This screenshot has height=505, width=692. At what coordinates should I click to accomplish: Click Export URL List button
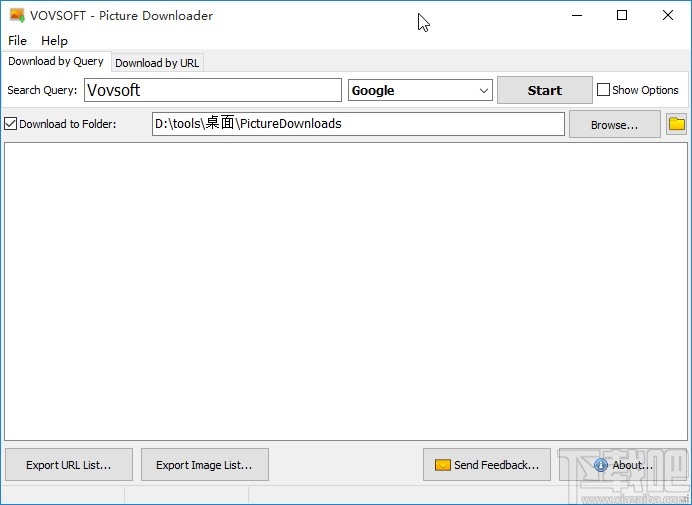click(x=68, y=464)
